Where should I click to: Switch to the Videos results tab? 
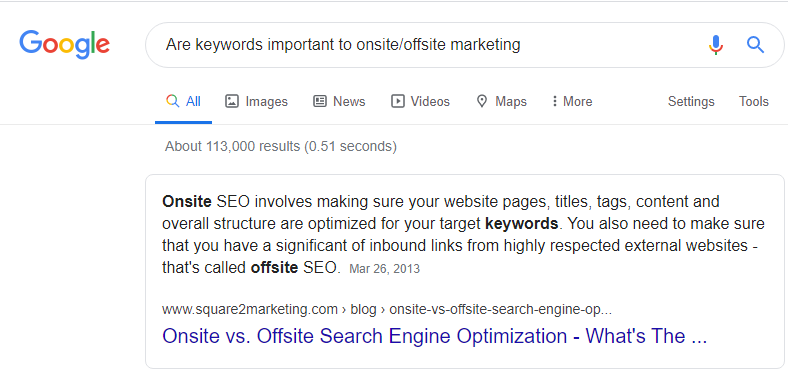click(x=420, y=102)
